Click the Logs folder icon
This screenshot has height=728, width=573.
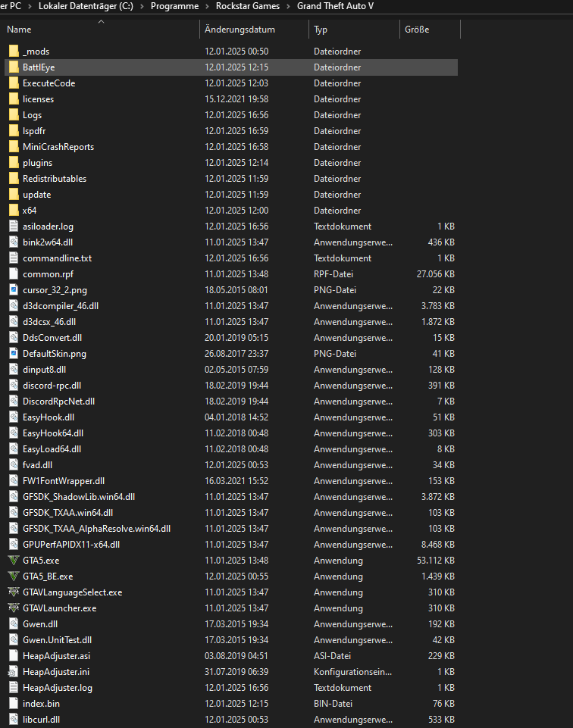[14, 114]
